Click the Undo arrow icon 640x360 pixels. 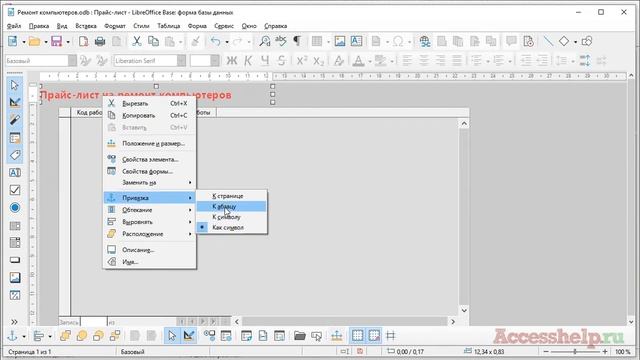click(x=216, y=41)
